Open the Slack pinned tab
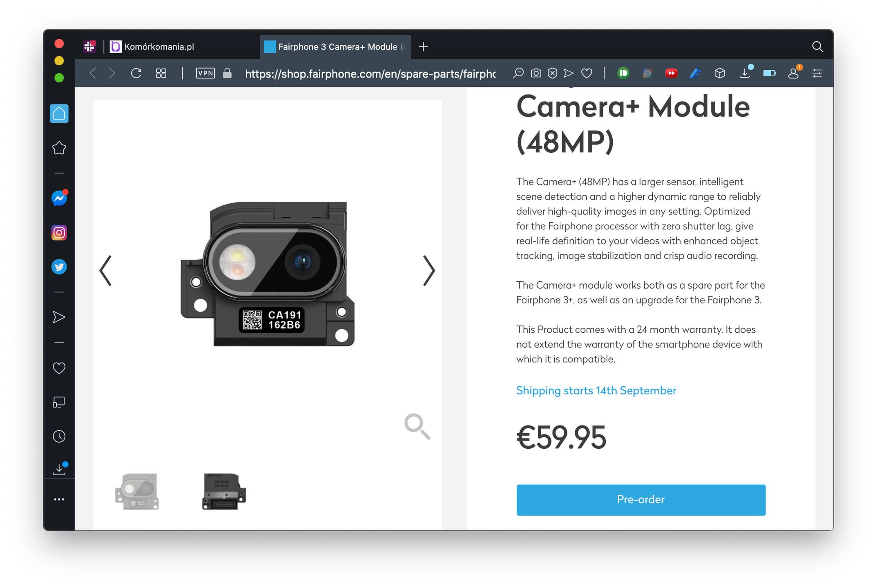Screen dimensions: 877x588 point(89,47)
